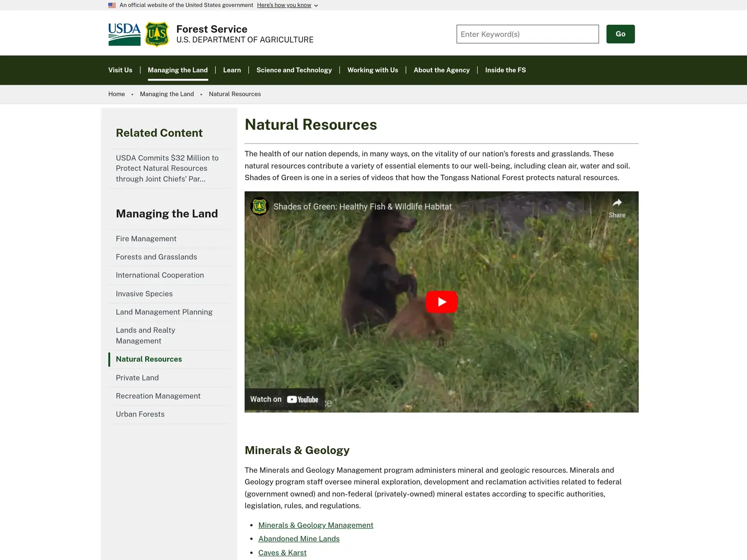Go to Home breadcrumb
The width and height of the screenshot is (747, 560).
pos(117,94)
